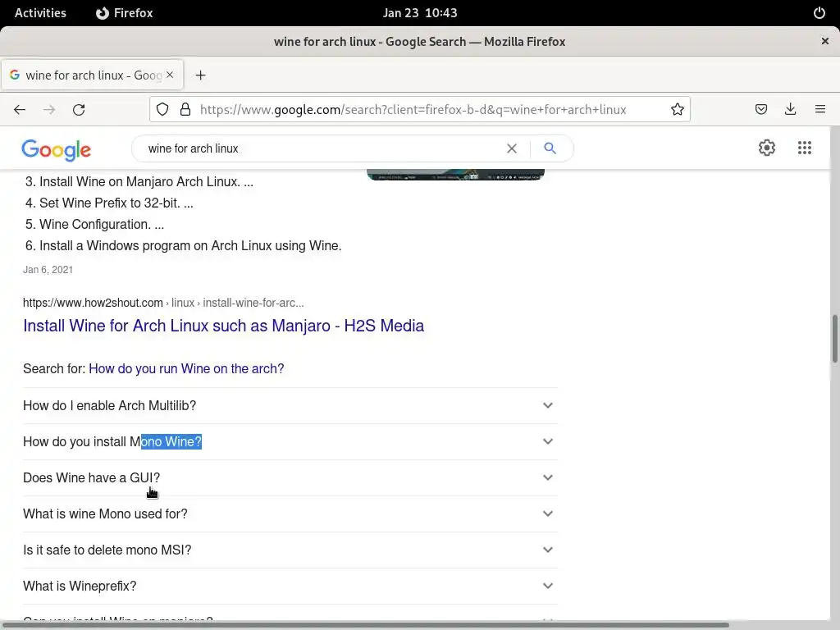Click the Jan 6, 2021 date text
Viewport: 840px width, 630px height.
point(48,270)
